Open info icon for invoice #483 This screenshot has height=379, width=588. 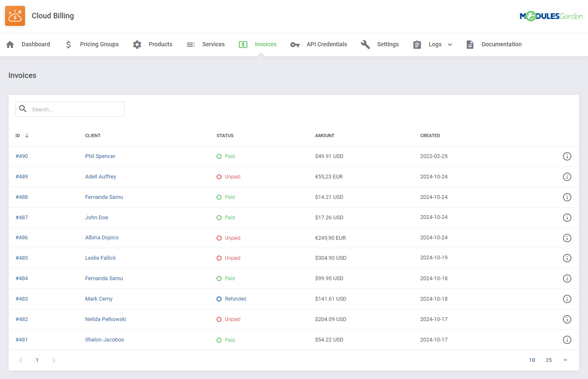coord(567,299)
